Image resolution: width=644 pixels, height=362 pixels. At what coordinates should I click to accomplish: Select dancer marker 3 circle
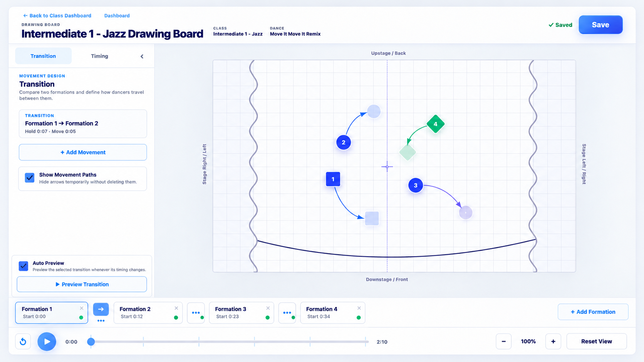coord(416,185)
